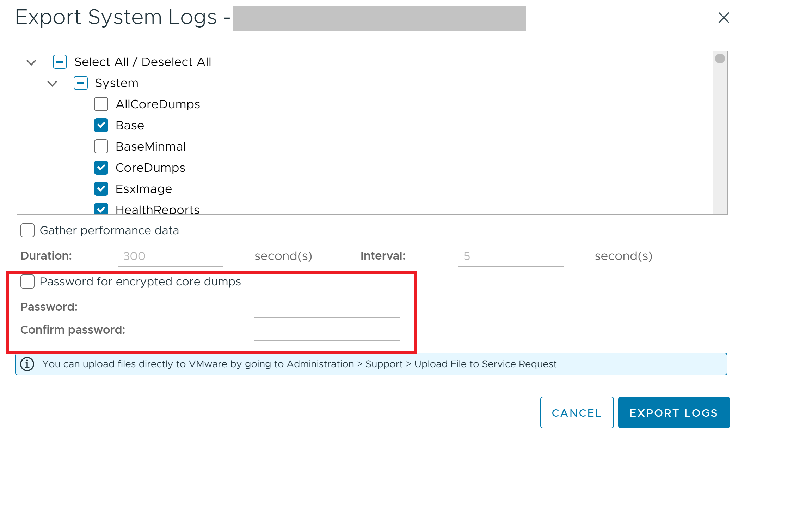The image size is (812, 508).
Task: Check the BaseMinmal checkbox
Action: pos(101,146)
